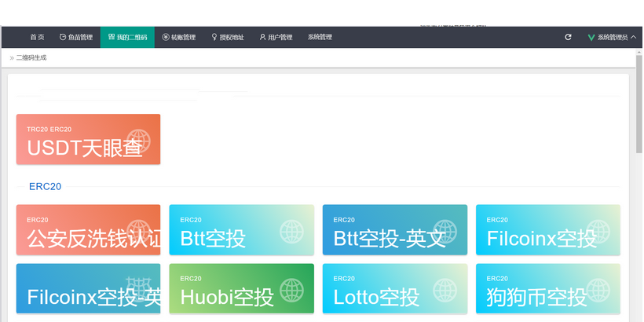The height and width of the screenshot is (322, 644).
Task: Click the TRC20 ERC20 label on USDT card
Action: coord(49,130)
